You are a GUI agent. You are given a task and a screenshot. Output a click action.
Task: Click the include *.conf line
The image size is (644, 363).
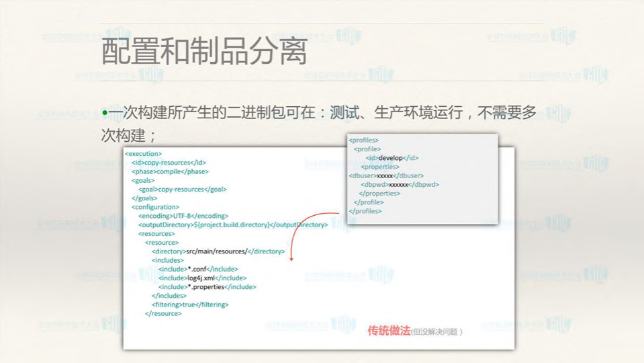[198, 270]
